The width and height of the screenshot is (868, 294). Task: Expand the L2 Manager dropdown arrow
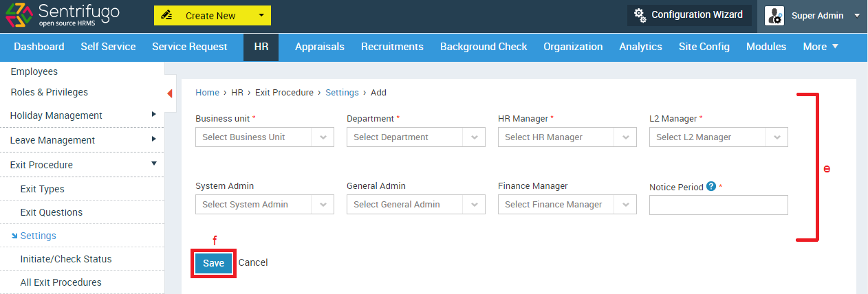click(777, 137)
